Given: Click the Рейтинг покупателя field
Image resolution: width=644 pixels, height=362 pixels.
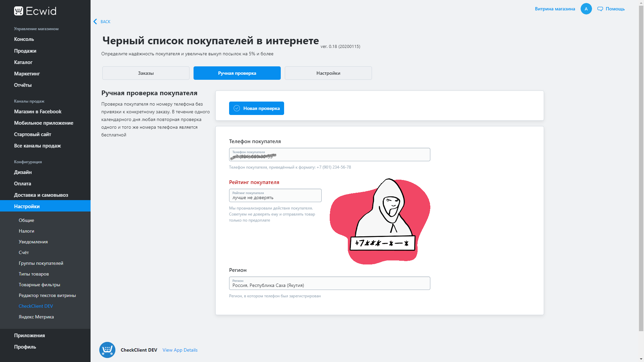Looking at the screenshot, I should pyautogui.click(x=275, y=196).
